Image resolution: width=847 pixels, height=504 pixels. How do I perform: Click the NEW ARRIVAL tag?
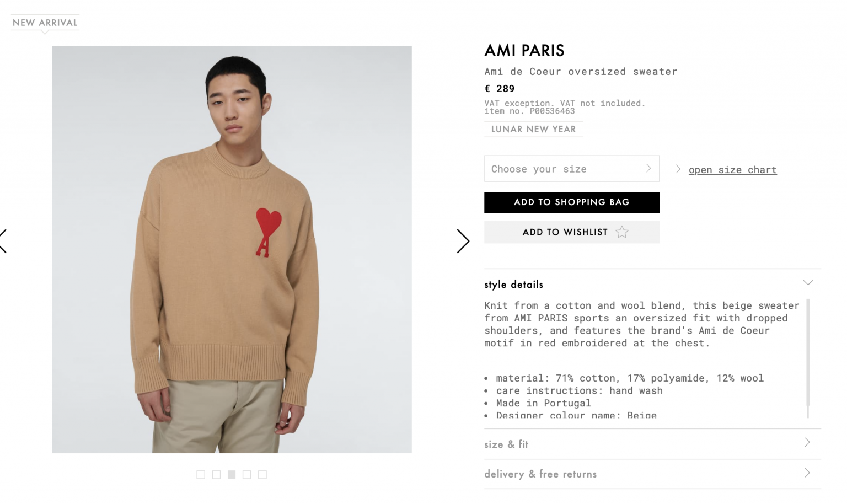click(x=45, y=23)
